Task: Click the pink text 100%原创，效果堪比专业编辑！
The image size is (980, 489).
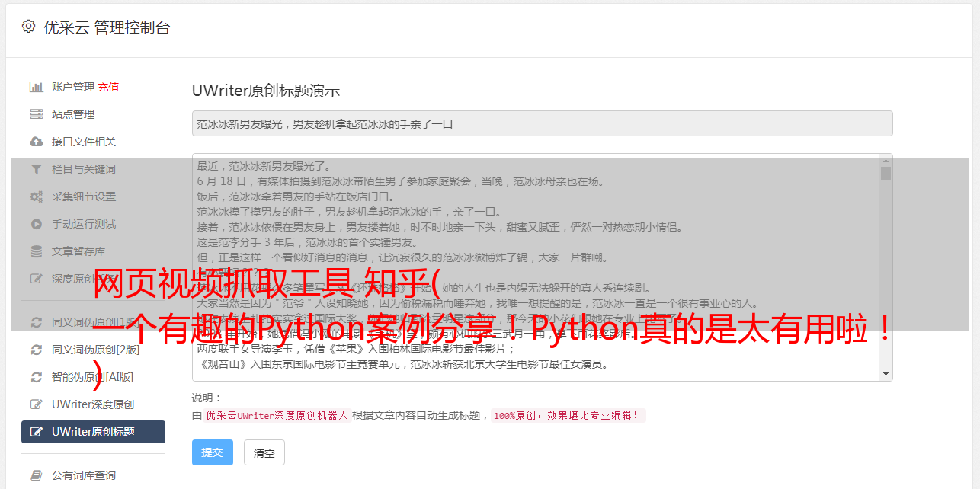Action: pyautogui.click(x=568, y=416)
